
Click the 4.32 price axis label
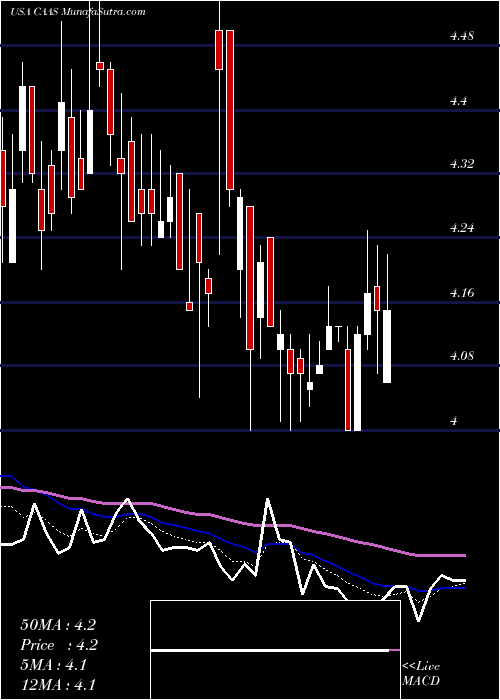462,164
